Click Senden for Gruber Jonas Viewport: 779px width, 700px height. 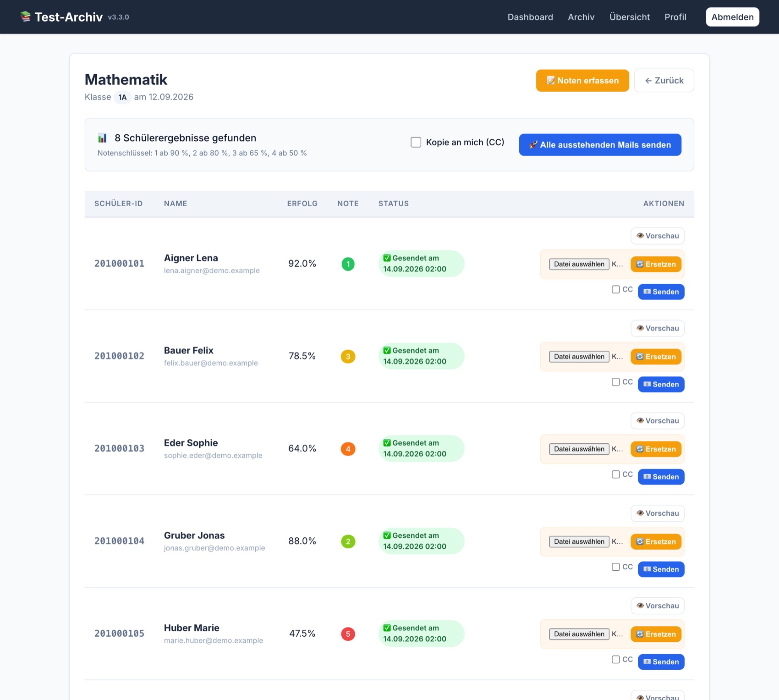click(x=661, y=569)
